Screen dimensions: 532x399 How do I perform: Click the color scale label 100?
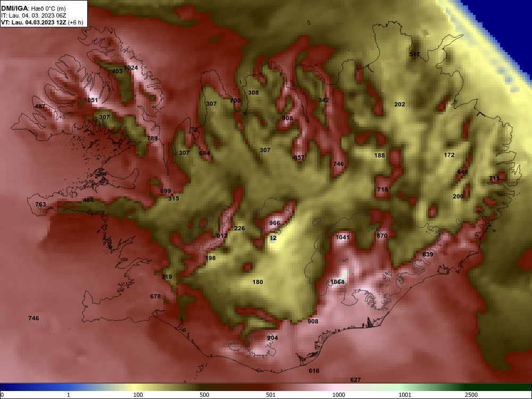(138, 395)
